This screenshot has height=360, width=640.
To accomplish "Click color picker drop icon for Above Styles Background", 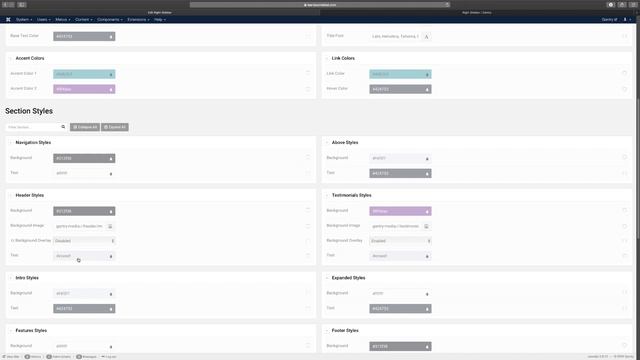I will (427, 158).
